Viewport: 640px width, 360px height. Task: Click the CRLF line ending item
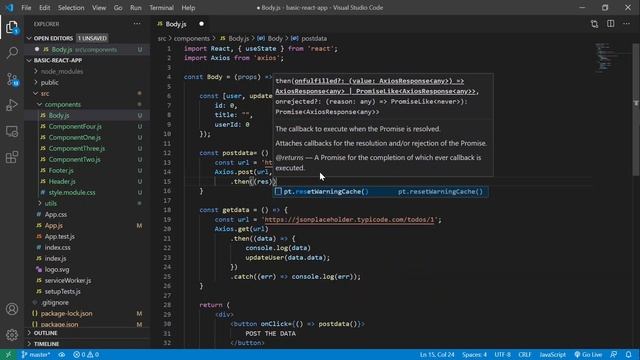click(x=524, y=354)
